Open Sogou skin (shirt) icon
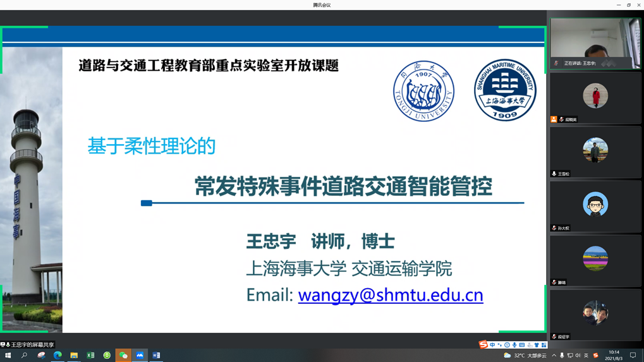This screenshot has height=362, width=644. point(537,345)
